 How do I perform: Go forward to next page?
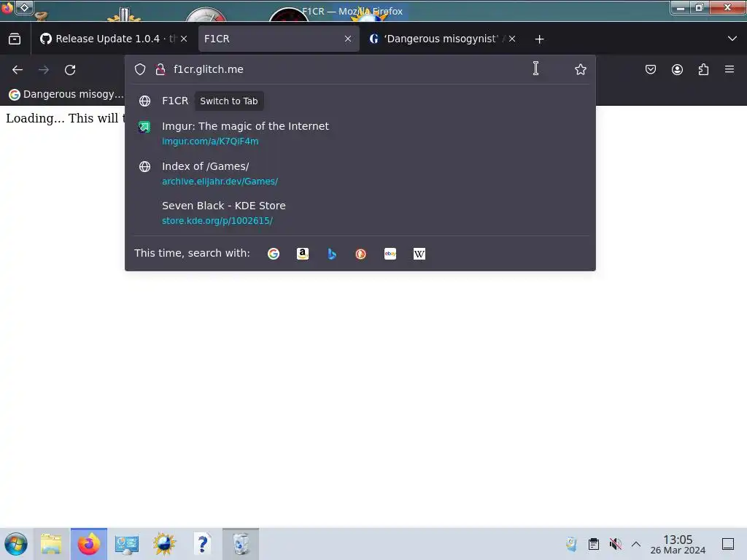(44, 69)
